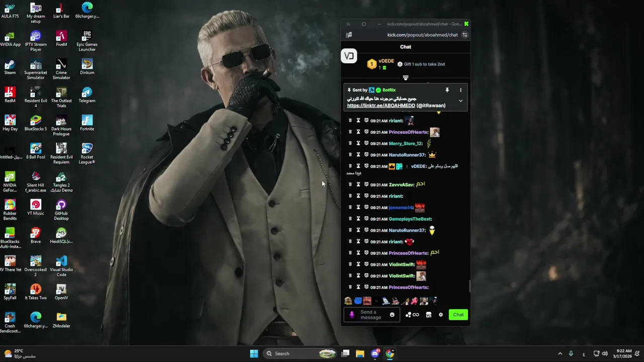Image resolution: width=644 pixels, height=362 pixels.
Task: Open the Liar's Bar desktop shortcut
Action: pos(61,11)
